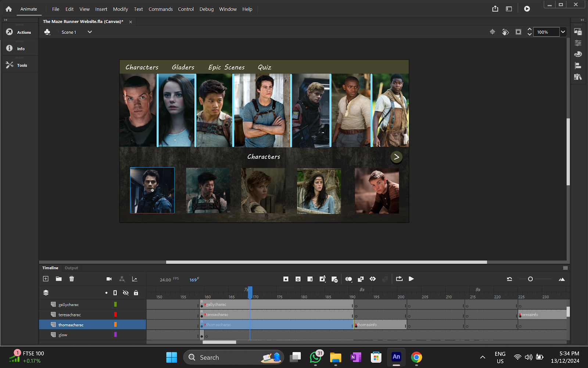Click the New Folder icon in timeline
The width and height of the screenshot is (588, 368).
(59, 279)
